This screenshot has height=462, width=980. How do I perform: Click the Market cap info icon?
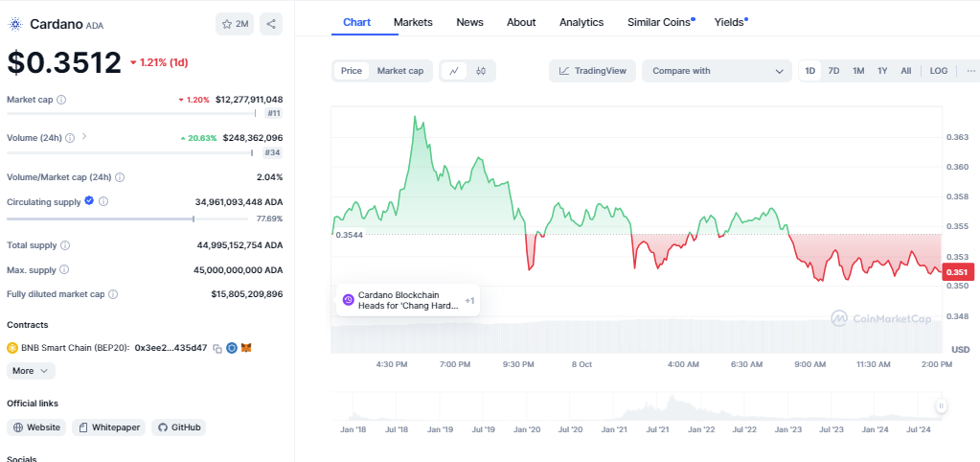pyautogui.click(x=61, y=100)
